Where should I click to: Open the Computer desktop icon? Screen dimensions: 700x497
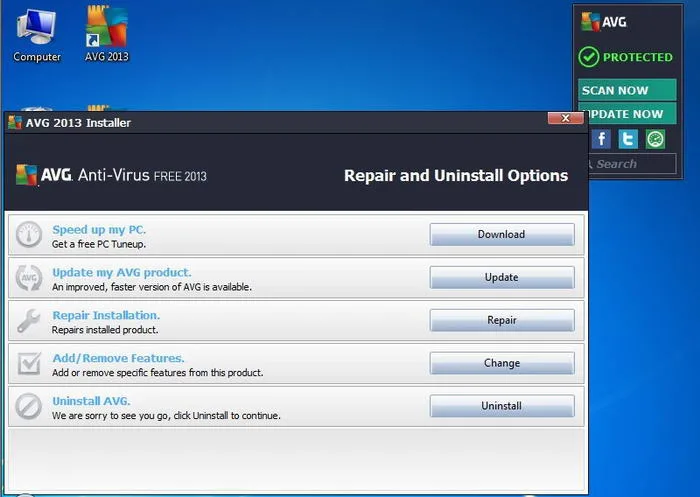[37, 36]
